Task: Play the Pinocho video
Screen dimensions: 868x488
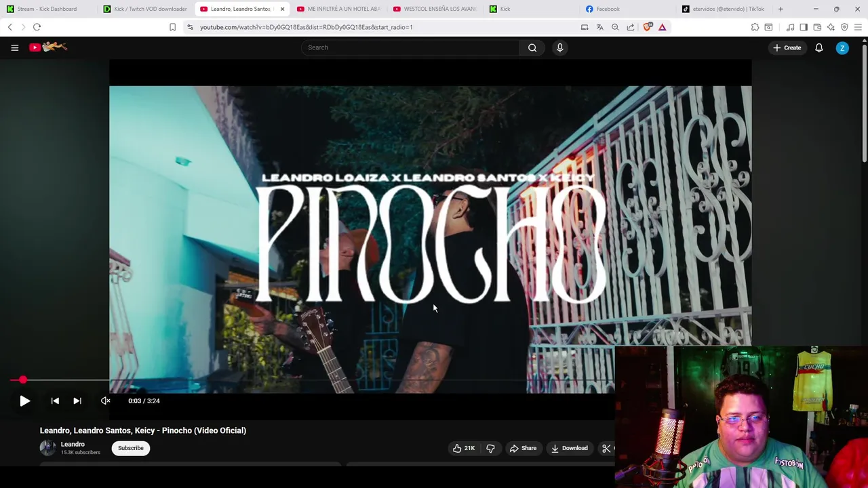Action: pyautogui.click(x=24, y=401)
